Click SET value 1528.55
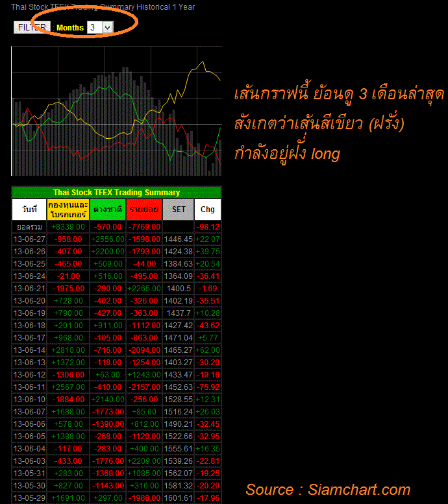 179,399
